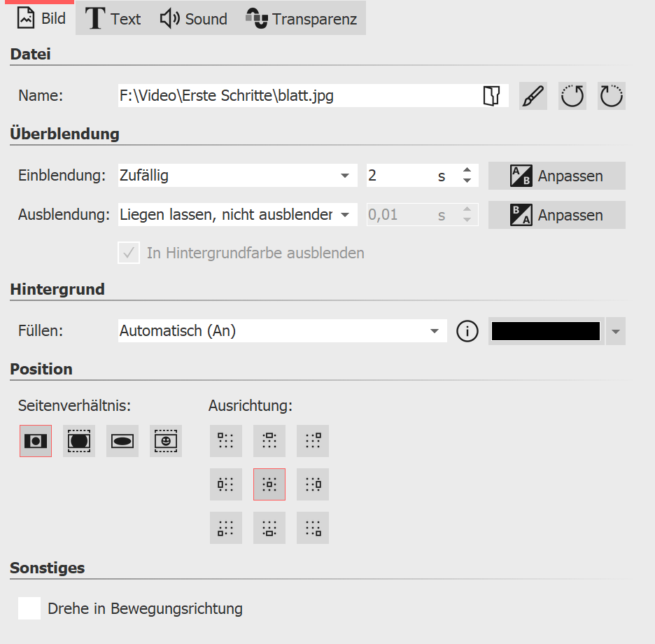The height and width of the screenshot is (644, 655).
Task: Switch to the Sound tab
Action: point(193,19)
